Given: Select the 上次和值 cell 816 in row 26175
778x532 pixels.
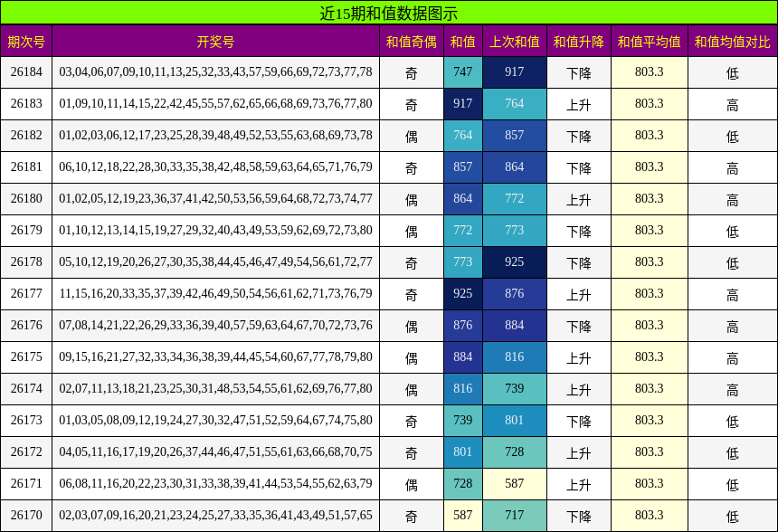Looking at the screenshot, I should (x=515, y=357).
